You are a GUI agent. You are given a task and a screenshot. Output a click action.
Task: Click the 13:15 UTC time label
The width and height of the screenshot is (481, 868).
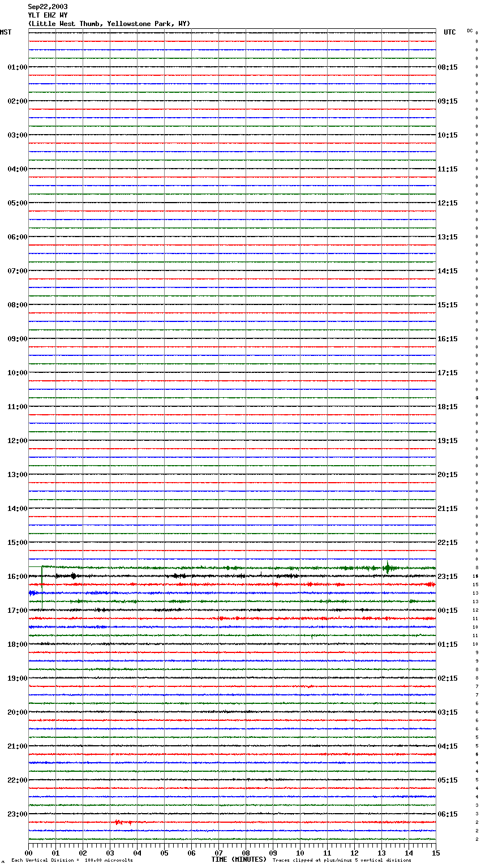coord(448,237)
